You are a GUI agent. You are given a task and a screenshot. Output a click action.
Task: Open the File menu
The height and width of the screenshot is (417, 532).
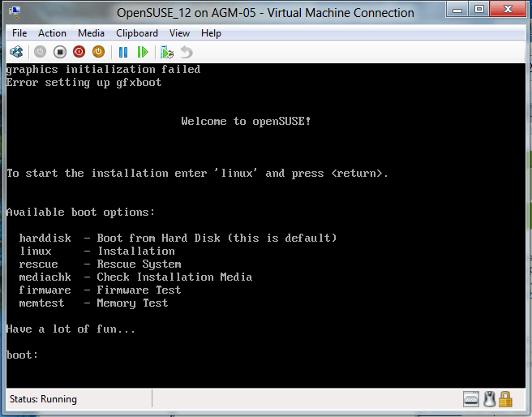[x=19, y=33]
